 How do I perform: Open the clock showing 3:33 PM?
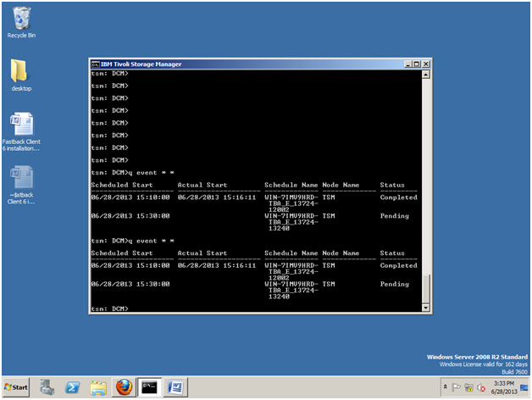(x=504, y=387)
